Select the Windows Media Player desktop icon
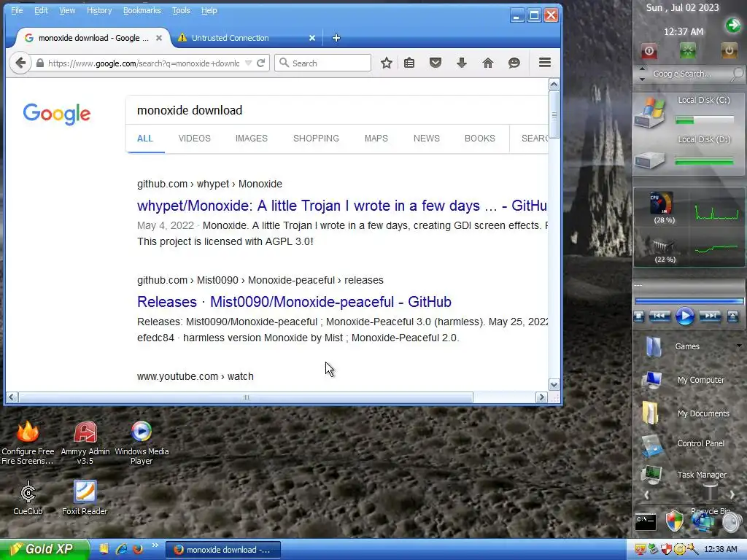Image resolution: width=747 pixels, height=560 pixels. pyautogui.click(x=142, y=443)
